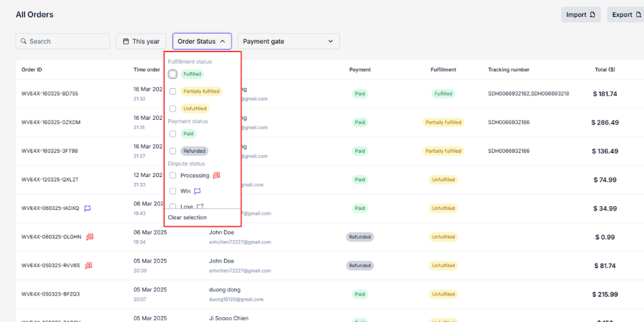The image size is (644, 322).
Task: Collapse the Order Status dropdown
Action: coord(202,41)
